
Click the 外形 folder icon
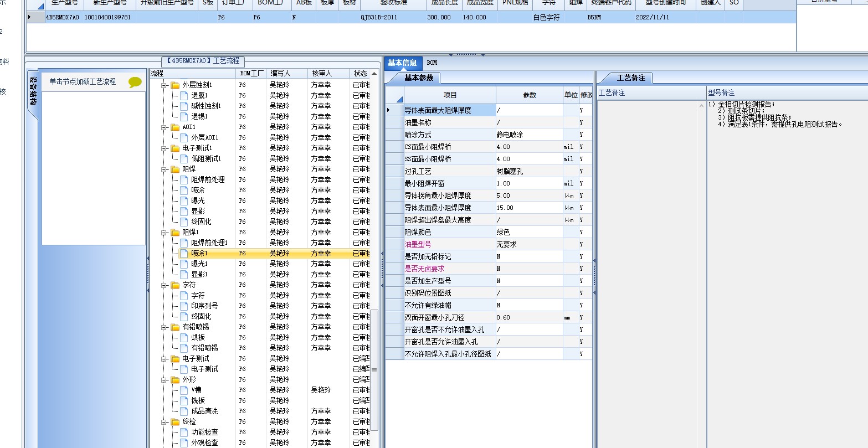tap(175, 380)
